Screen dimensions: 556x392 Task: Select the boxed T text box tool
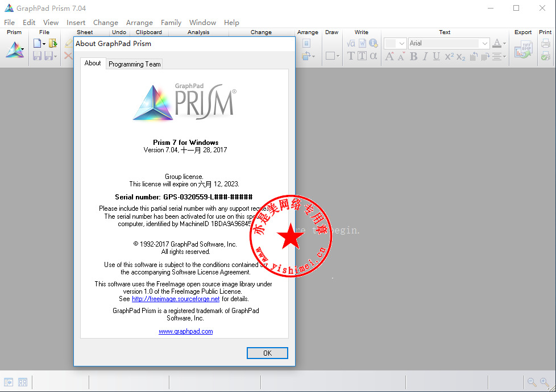[362, 56]
